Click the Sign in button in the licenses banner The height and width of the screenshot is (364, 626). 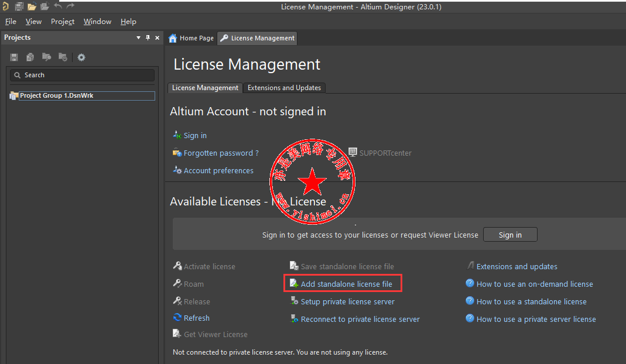(x=510, y=235)
